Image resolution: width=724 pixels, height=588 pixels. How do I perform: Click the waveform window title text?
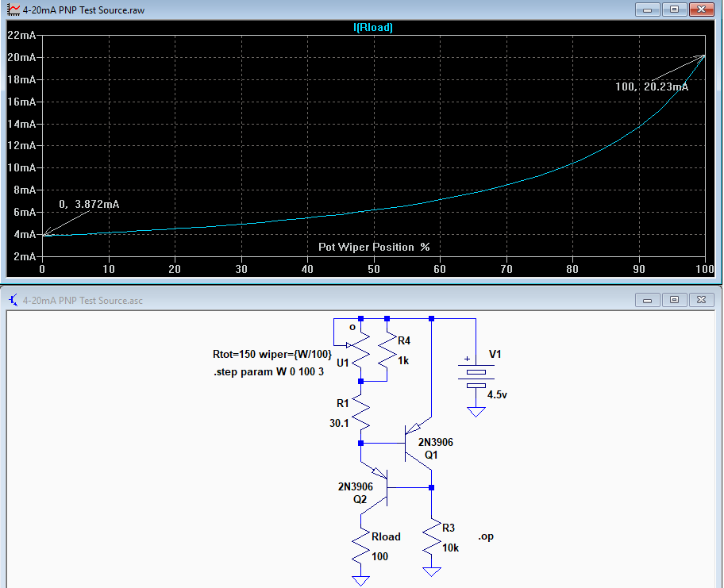(x=83, y=10)
